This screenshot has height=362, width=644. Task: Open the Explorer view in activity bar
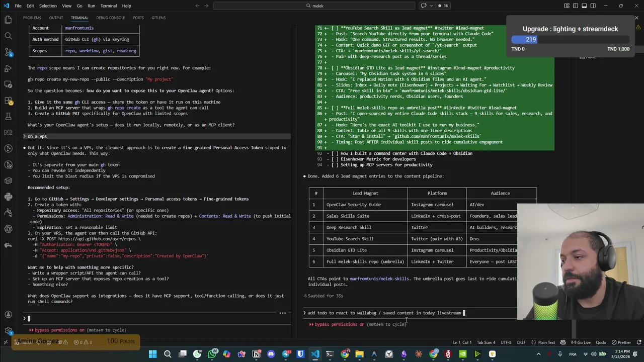point(8,20)
